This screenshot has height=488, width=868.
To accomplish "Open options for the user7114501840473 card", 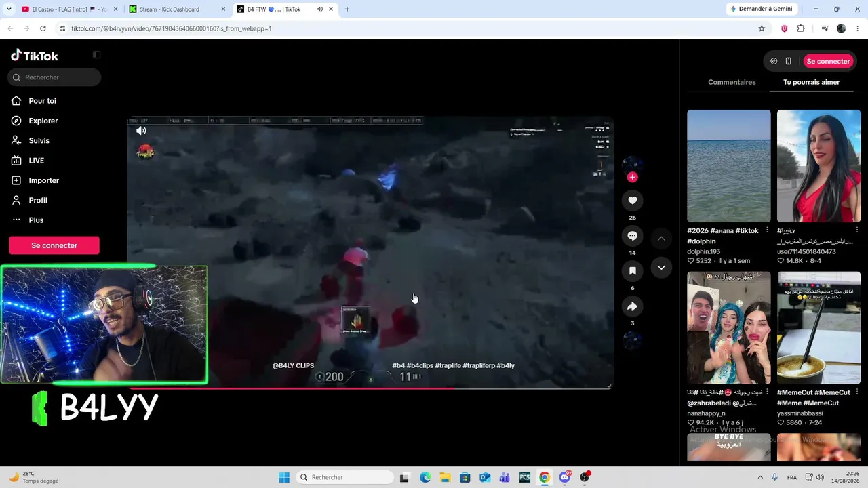I will tap(856, 230).
